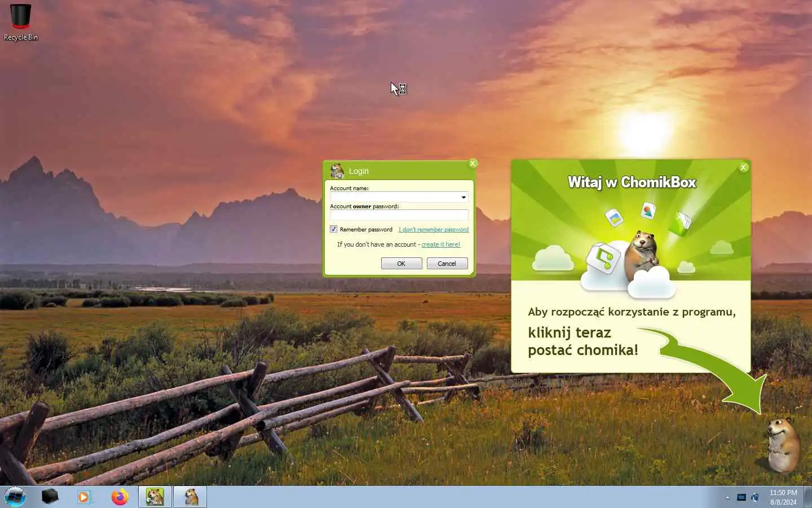
Task: Click the hamster icon in Login title bar
Action: tap(337, 171)
